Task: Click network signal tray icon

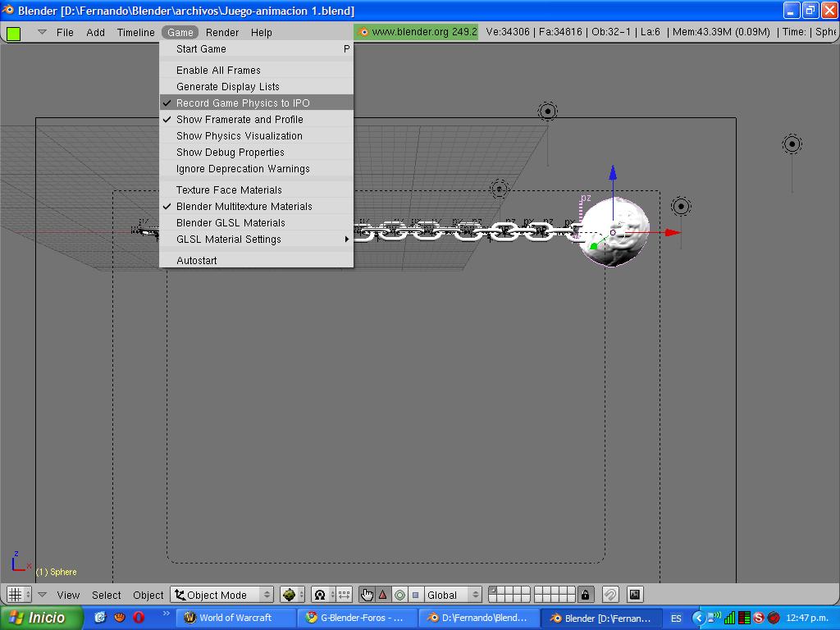Action: tap(729, 619)
